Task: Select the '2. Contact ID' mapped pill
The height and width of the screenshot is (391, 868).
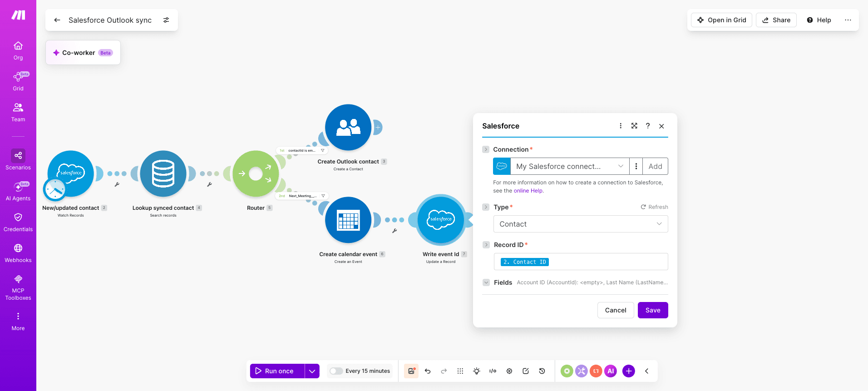Action: [x=524, y=262]
